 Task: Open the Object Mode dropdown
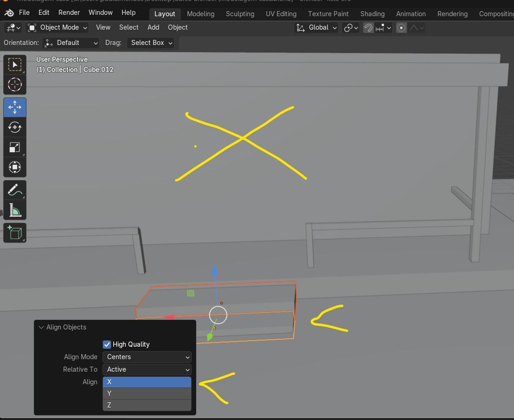58,27
